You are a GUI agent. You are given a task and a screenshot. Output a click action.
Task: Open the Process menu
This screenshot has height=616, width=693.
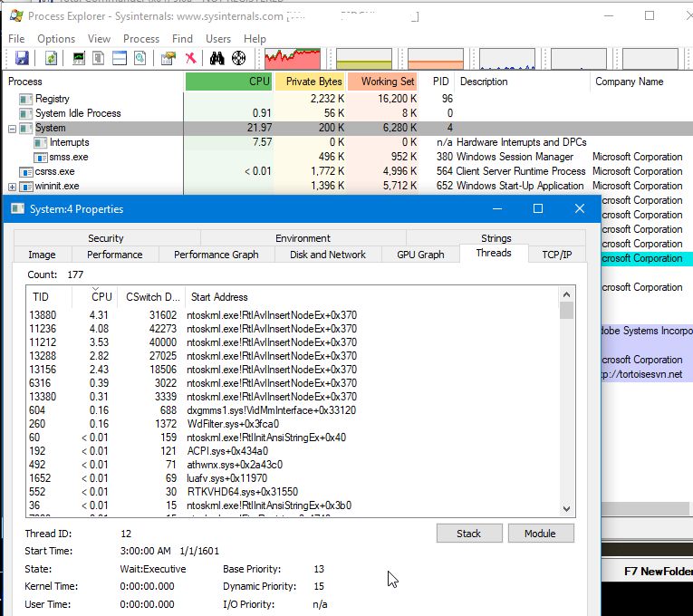tap(141, 39)
